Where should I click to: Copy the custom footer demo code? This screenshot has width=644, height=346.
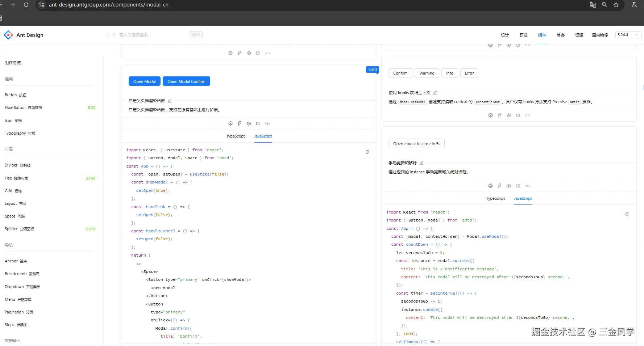(x=367, y=152)
